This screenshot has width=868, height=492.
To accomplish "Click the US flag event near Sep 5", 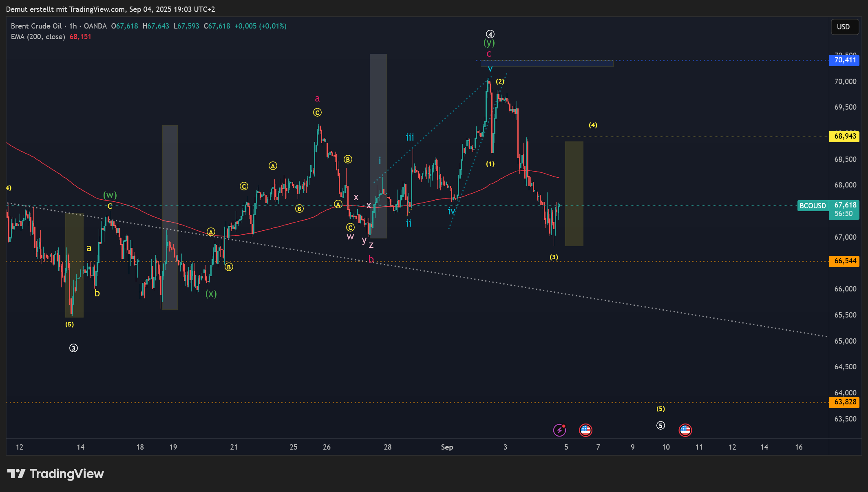I will point(585,430).
